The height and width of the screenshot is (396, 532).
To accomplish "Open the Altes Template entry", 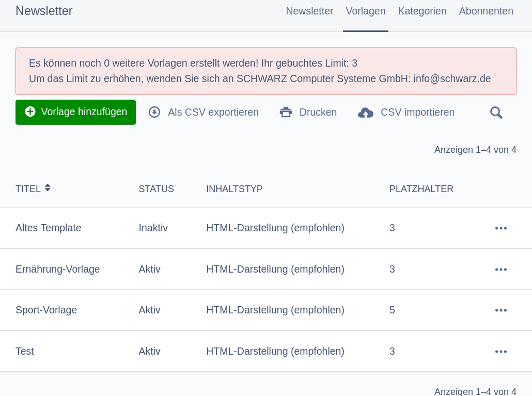I will (48, 228).
